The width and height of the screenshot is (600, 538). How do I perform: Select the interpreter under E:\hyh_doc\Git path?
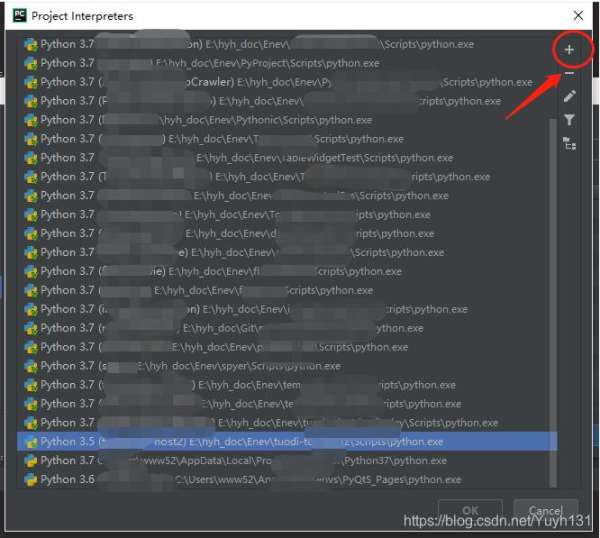(287, 328)
